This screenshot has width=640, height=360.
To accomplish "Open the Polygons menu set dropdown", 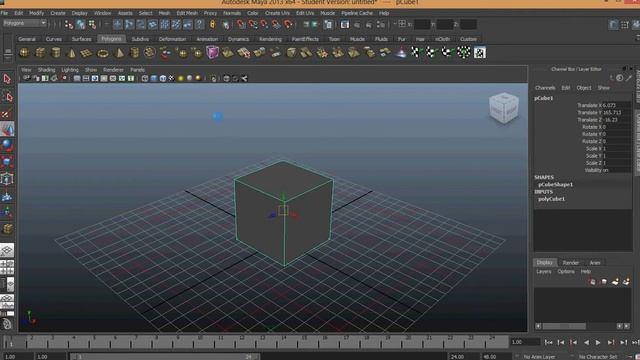I will 24,24.
